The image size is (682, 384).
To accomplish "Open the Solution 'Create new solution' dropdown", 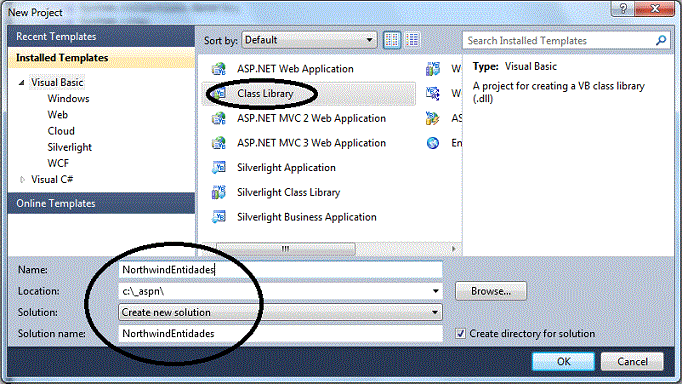I will (280, 312).
